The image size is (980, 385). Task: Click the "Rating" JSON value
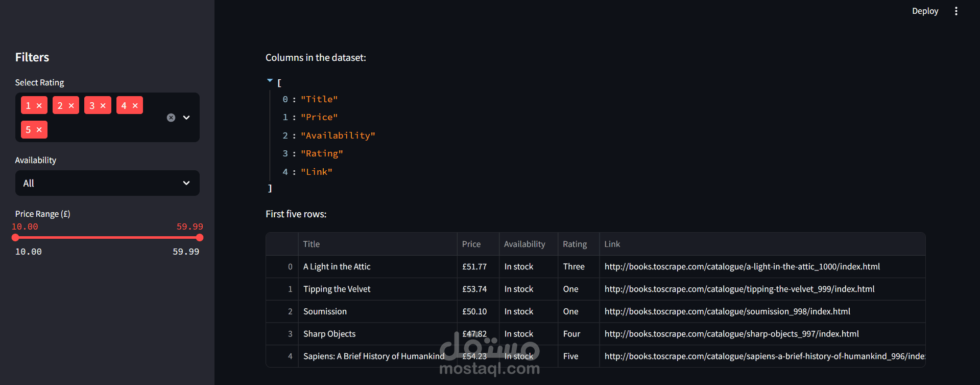pyautogui.click(x=322, y=153)
